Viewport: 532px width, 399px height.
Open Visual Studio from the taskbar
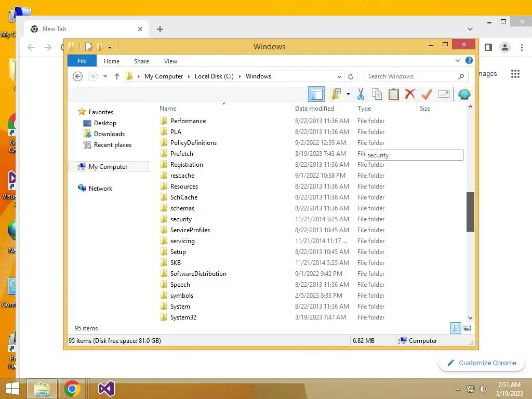[x=106, y=389]
